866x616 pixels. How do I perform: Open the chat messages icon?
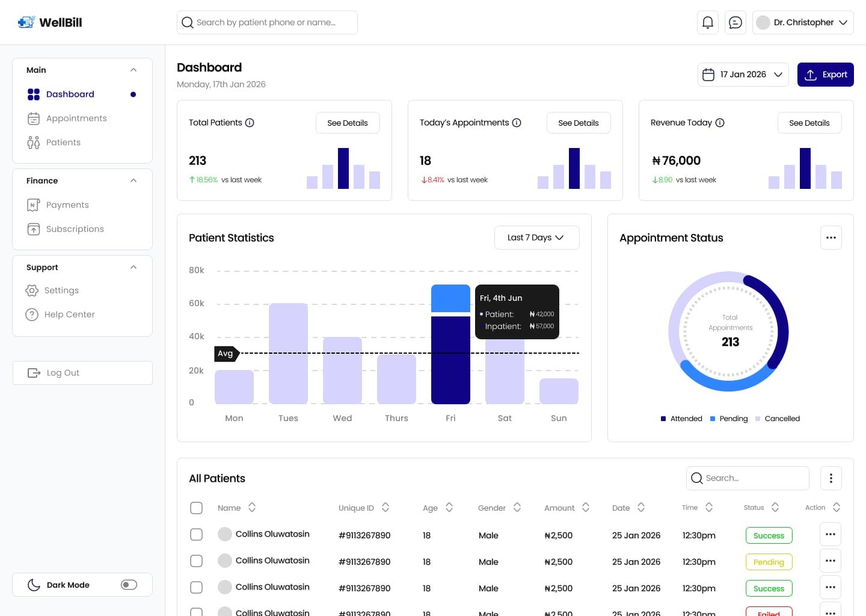(x=735, y=22)
